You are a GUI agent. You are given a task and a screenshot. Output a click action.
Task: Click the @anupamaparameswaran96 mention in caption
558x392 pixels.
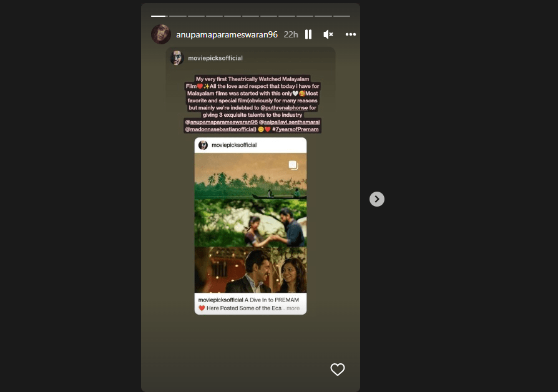[222, 122]
